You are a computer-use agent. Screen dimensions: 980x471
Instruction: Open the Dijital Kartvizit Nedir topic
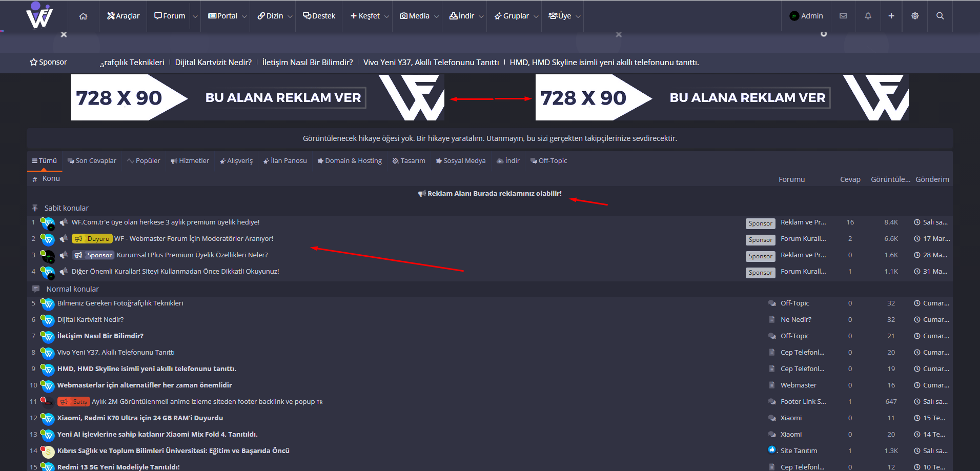(x=90, y=319)
